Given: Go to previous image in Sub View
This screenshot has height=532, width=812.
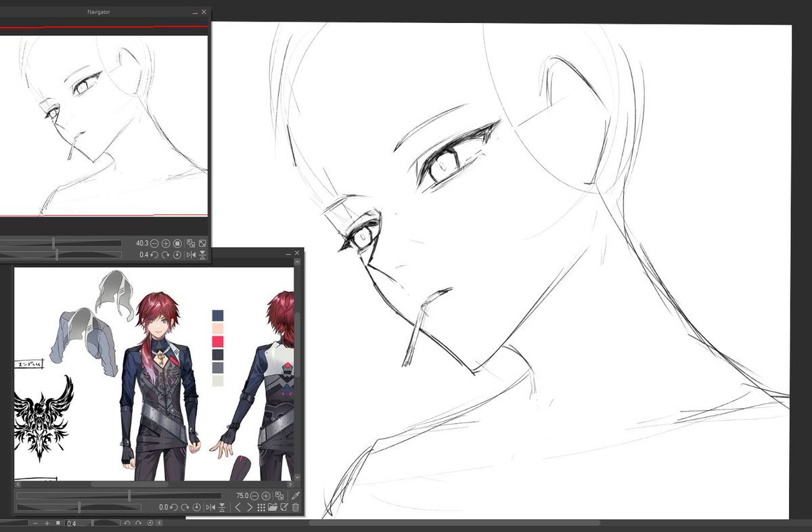Looking at the screenshot, I should [238, 507].
